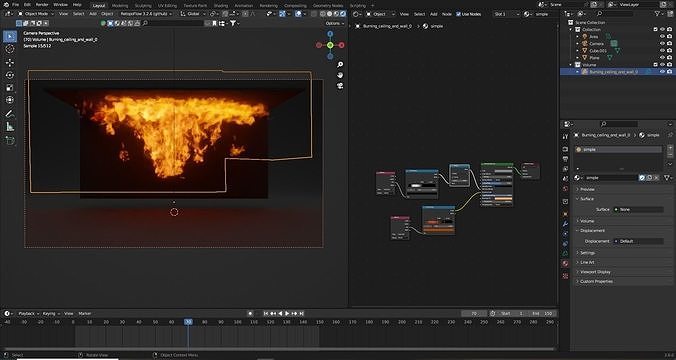
Task: Switch to the Shading workspace tab
Action: [221, 6]
